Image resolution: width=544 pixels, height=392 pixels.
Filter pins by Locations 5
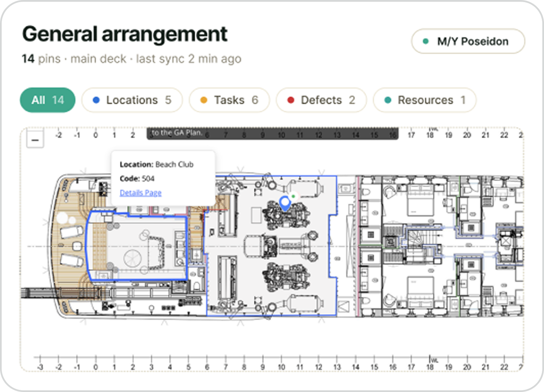pyautogui.click(x=132, y=100)
